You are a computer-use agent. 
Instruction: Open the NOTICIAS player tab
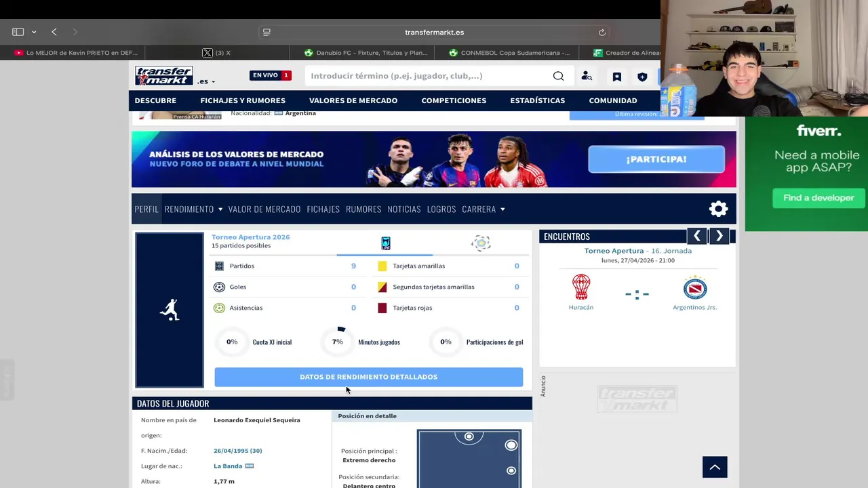404,209
